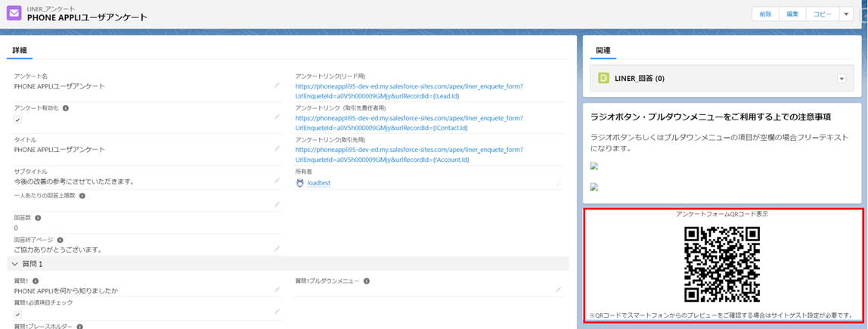Open the アンケートリンク(取引先用) URL

coord(409,155)
